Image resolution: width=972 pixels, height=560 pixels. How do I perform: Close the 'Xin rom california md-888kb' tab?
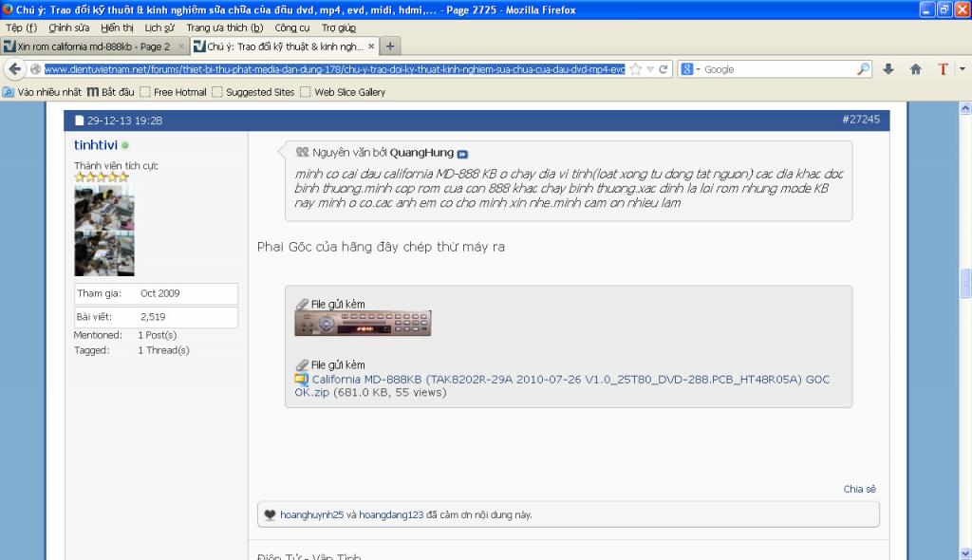point(181,46)
